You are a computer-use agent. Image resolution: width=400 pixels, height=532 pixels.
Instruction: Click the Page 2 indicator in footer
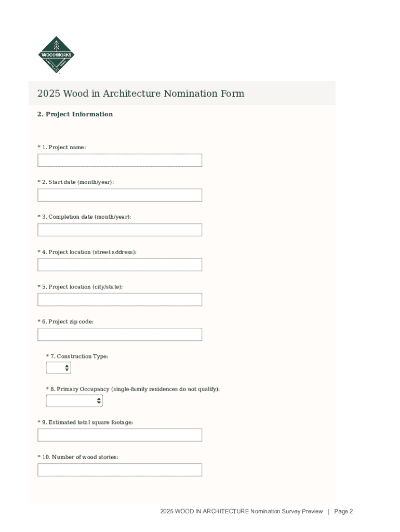343,511
